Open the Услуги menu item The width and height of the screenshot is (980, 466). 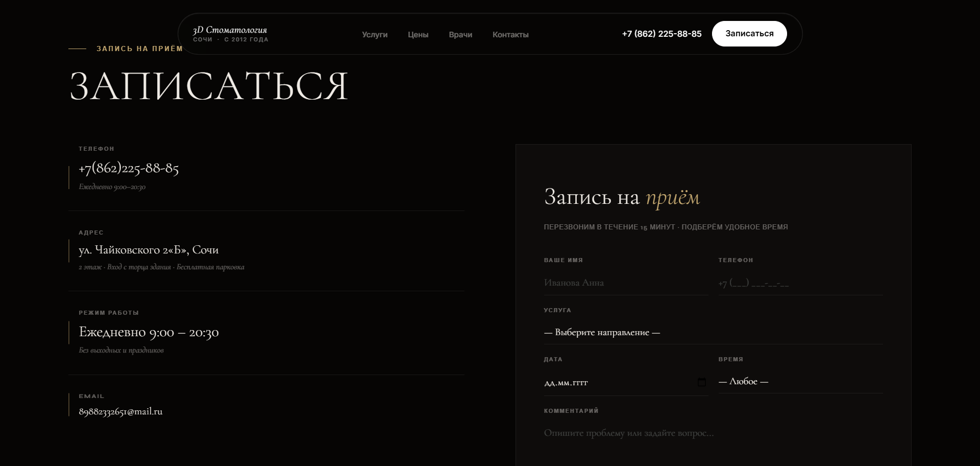(x=375, y=35)
